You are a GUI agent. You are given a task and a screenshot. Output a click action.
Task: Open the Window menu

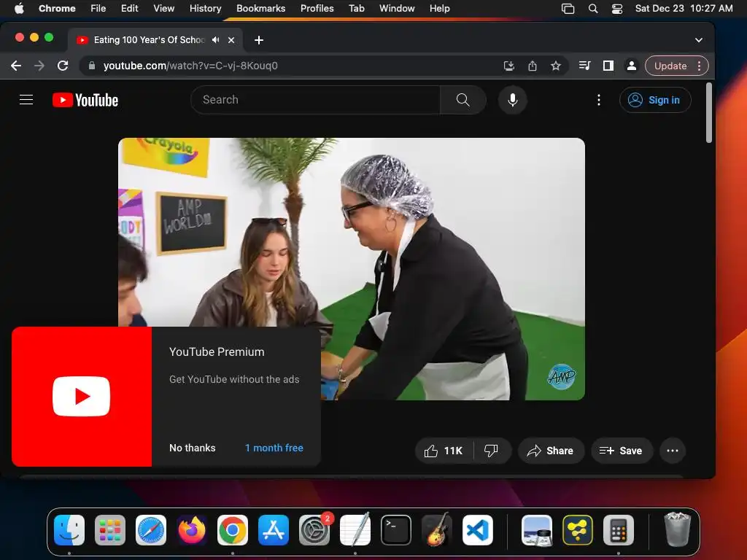coord(397,9)
